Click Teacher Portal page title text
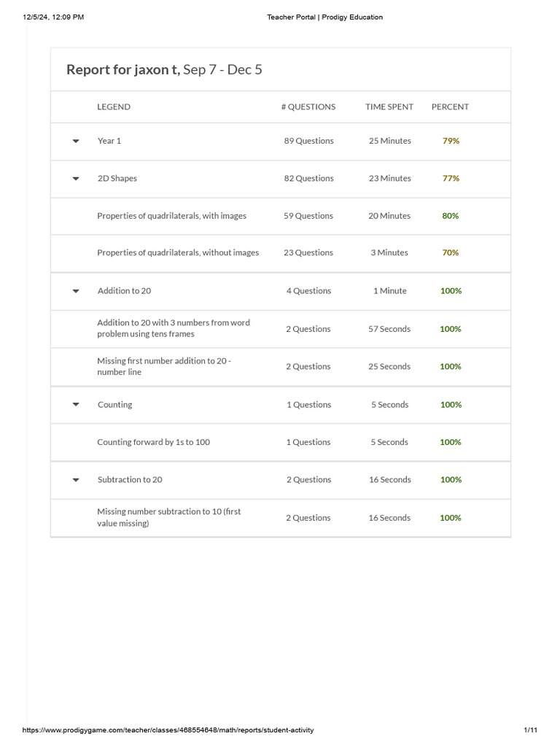The height and width of the screenshot is (747, 560). 324,17
